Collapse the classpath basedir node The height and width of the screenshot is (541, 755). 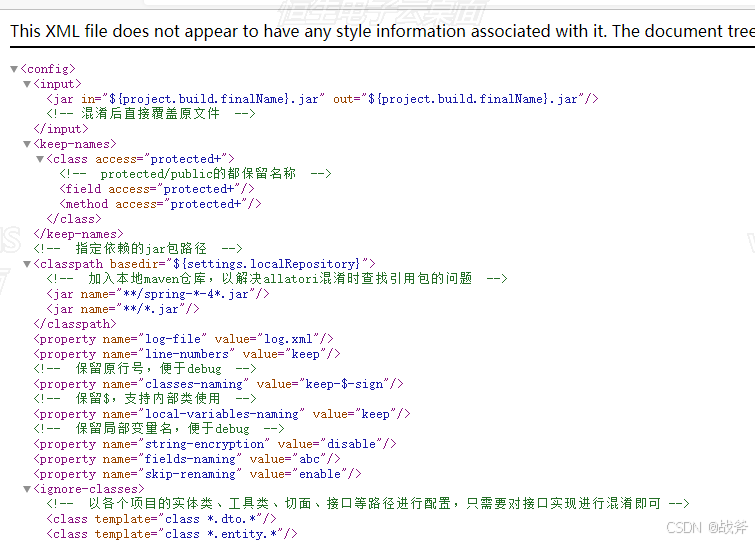click(x=27, y=264)
